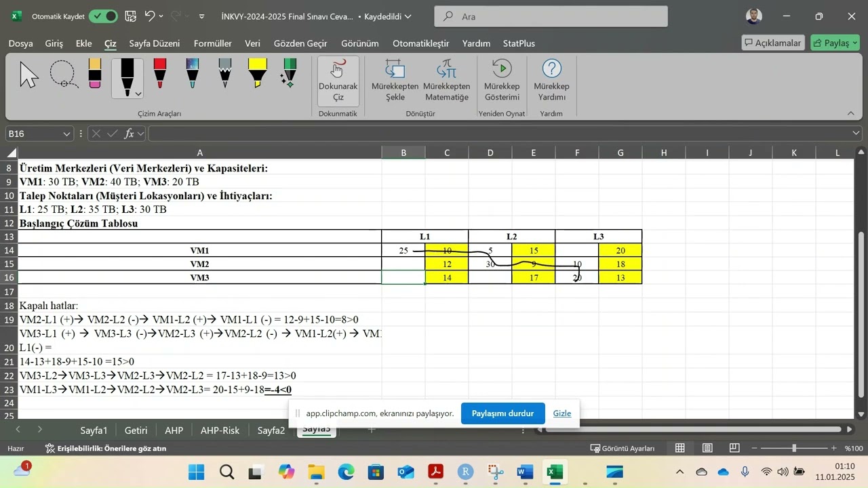Expand the formula bar
This screenshot has width=868, height=488.
856,134
